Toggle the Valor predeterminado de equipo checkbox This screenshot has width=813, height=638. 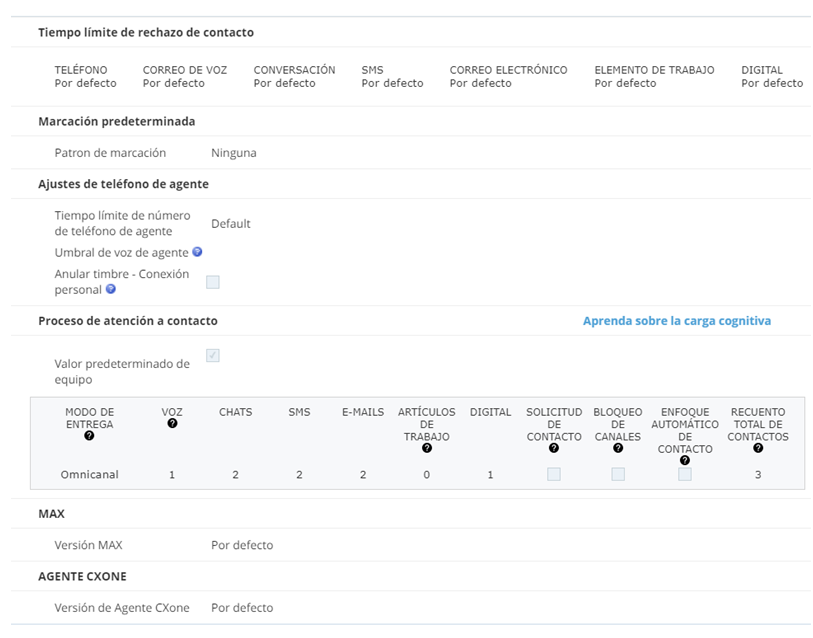[213, 355]
